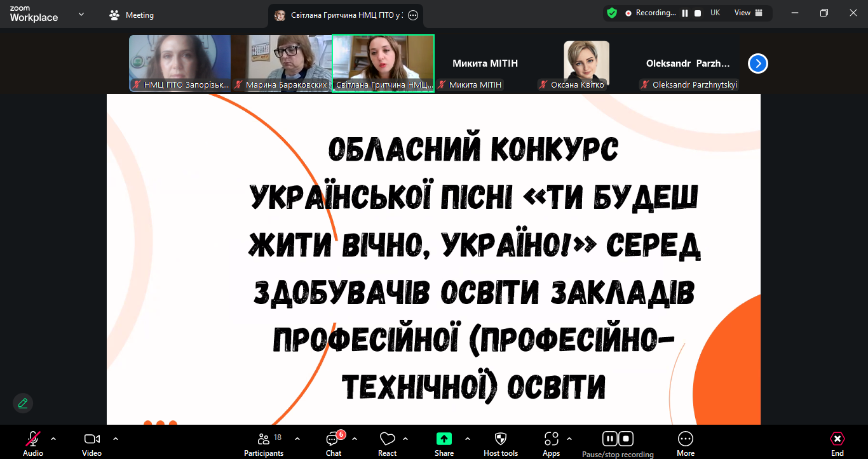868x459 pixels.
Task: Select Марина Бараковских video thumbnail
Action: pyautogui.click(x=281, y=63)
